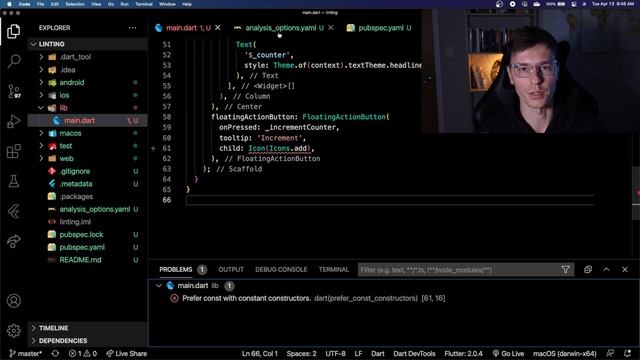Image resolution: width=640 pixels, height=360 pixels.
Task: Close the main.dart editor tab
Action: (x=218, y=28)
